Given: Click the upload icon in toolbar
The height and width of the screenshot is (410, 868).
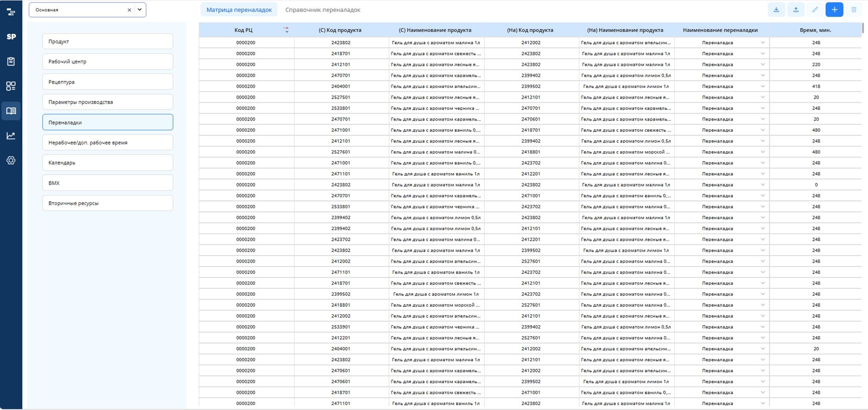Looking at the screenshot, I should (796, 10).
